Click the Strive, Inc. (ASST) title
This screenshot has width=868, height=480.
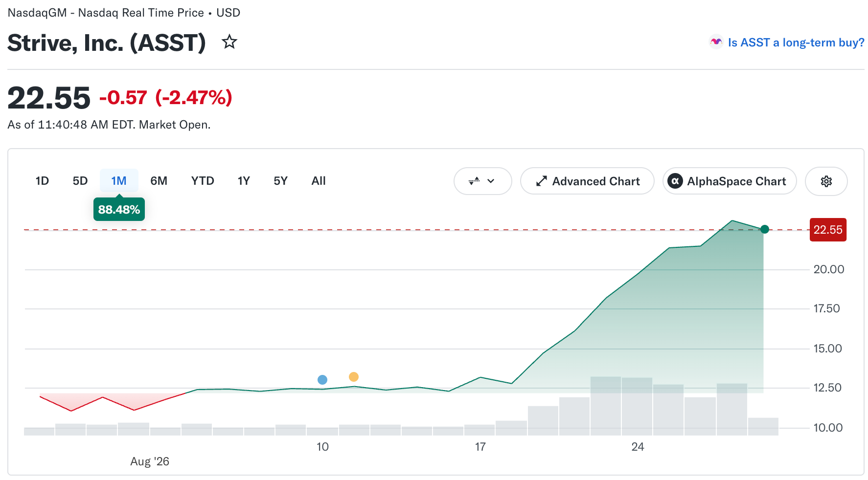107,43
